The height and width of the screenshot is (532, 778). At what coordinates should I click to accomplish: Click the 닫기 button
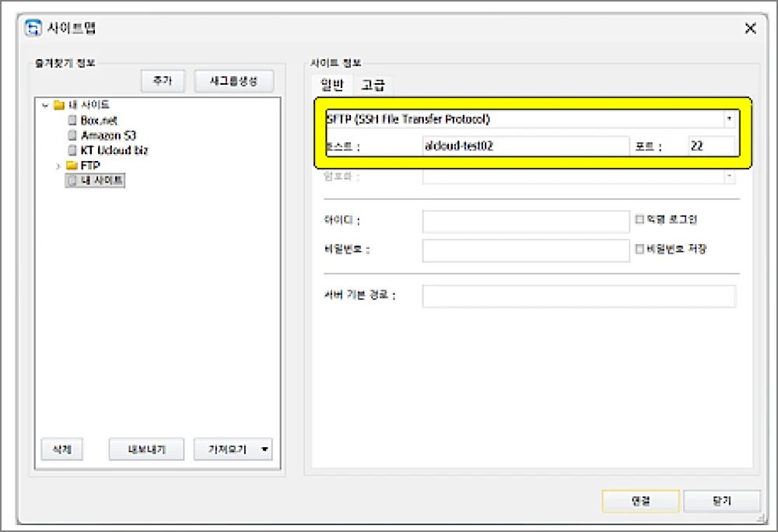pos(722,501)
